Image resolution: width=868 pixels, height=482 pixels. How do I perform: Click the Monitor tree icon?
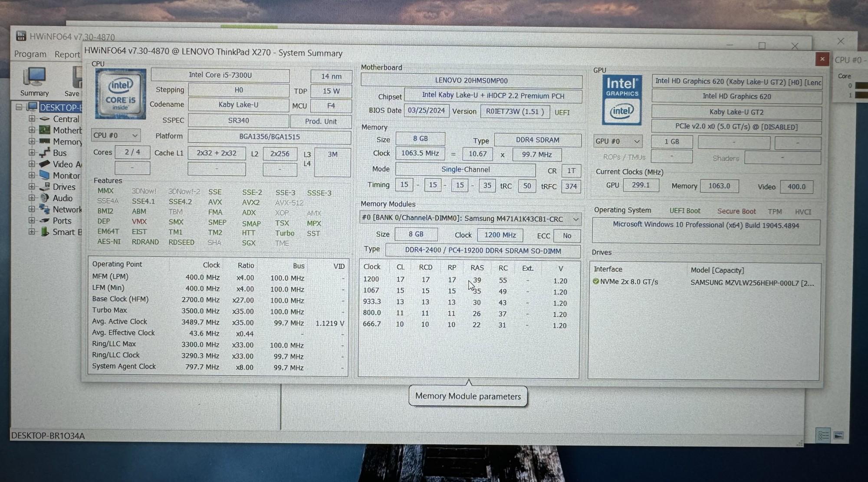click(45, 175)
